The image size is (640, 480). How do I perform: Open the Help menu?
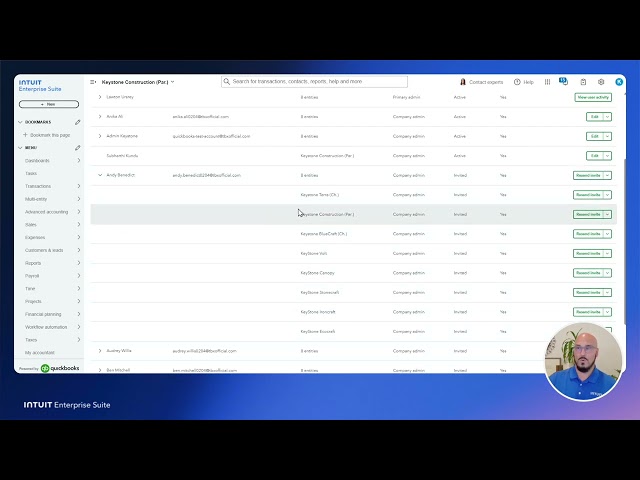524,82
